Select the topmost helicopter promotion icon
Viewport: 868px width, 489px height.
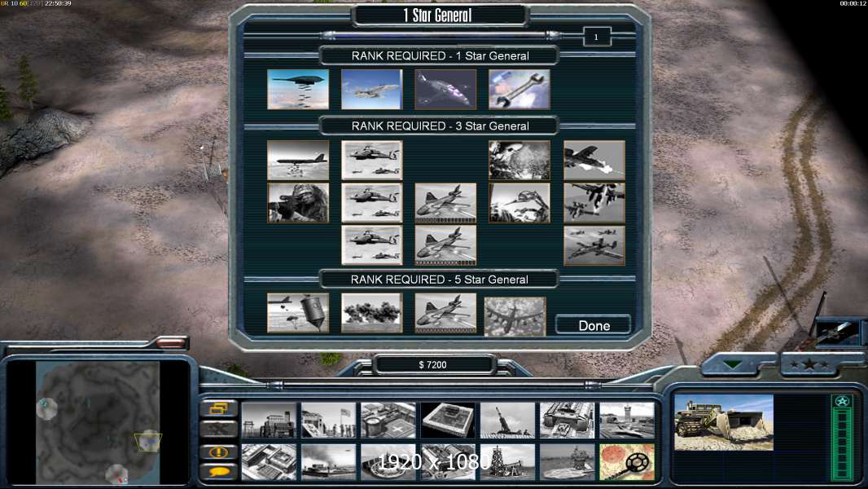(x=372, y=160)
